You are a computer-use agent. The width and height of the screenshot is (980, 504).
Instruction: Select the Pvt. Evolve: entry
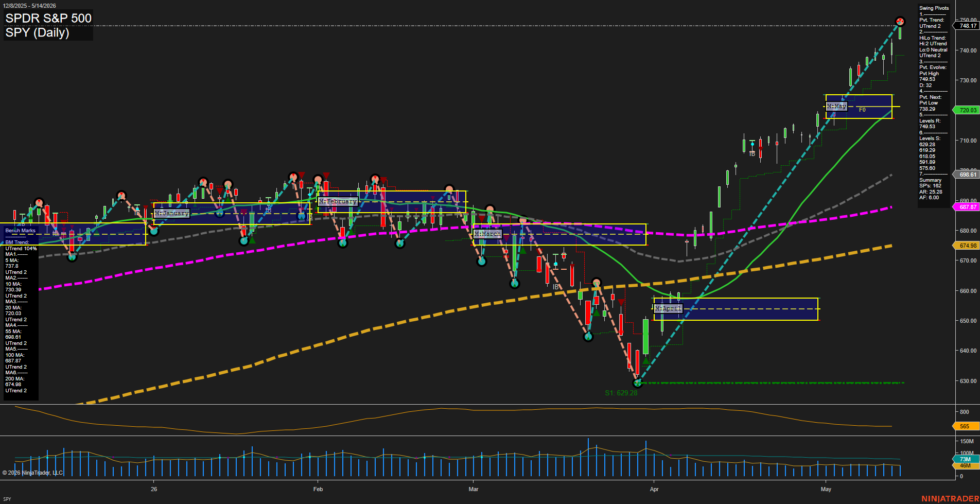point(933,67)
